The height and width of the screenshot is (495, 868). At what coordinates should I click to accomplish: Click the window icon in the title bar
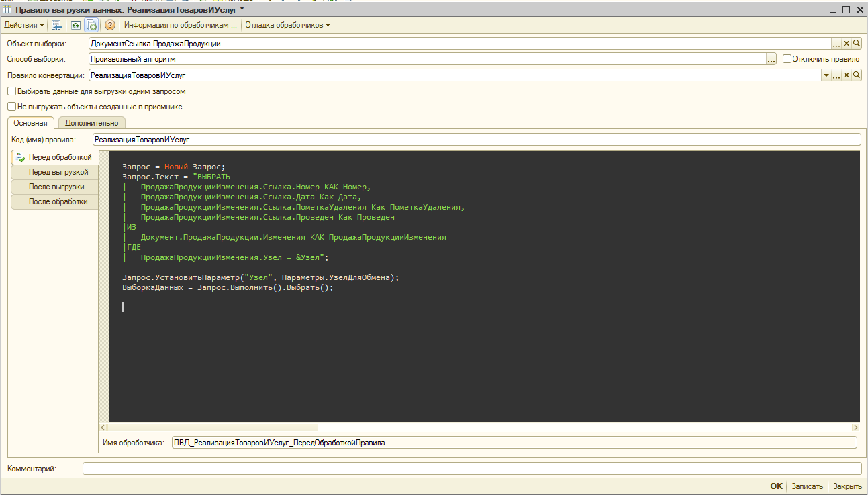coord(8,9)
